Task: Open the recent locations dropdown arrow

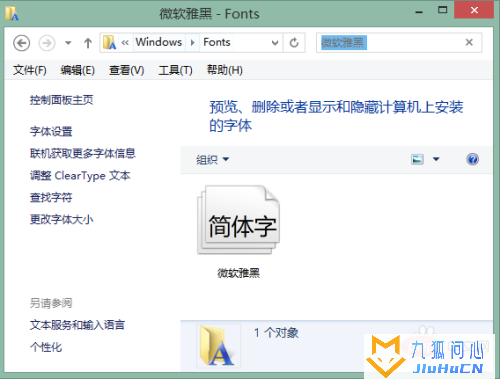Action: [x=68, y=43]
